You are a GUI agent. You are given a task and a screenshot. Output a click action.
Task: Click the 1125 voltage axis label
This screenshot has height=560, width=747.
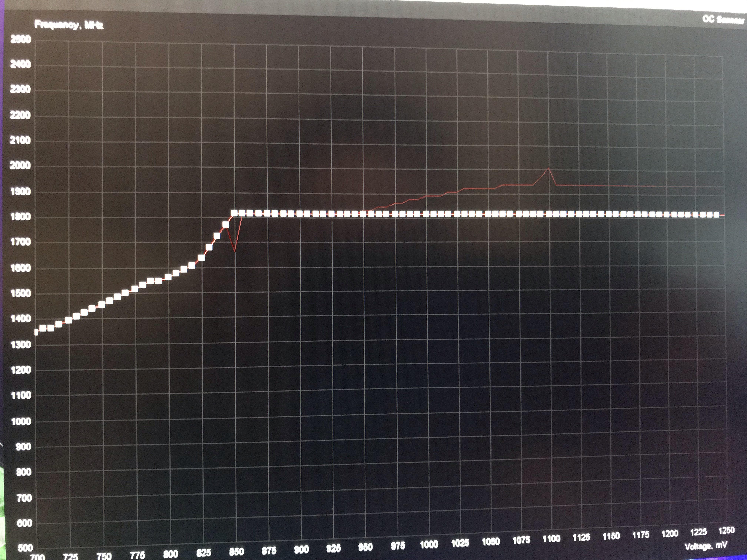[581, 537]
